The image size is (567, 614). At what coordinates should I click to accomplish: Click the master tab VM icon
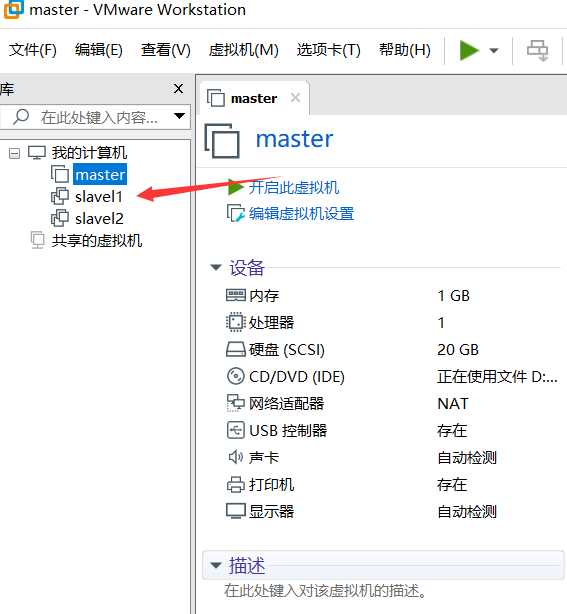216,98
